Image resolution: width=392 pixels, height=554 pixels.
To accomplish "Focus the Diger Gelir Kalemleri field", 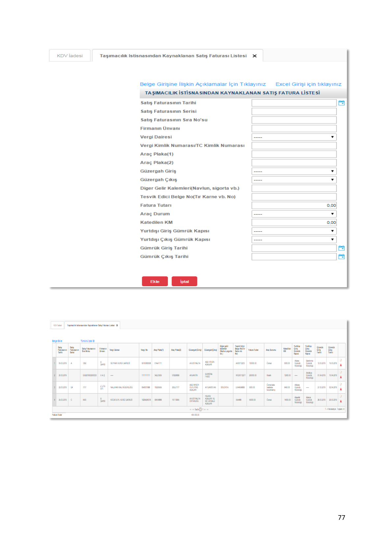I will tap(294, 189).
